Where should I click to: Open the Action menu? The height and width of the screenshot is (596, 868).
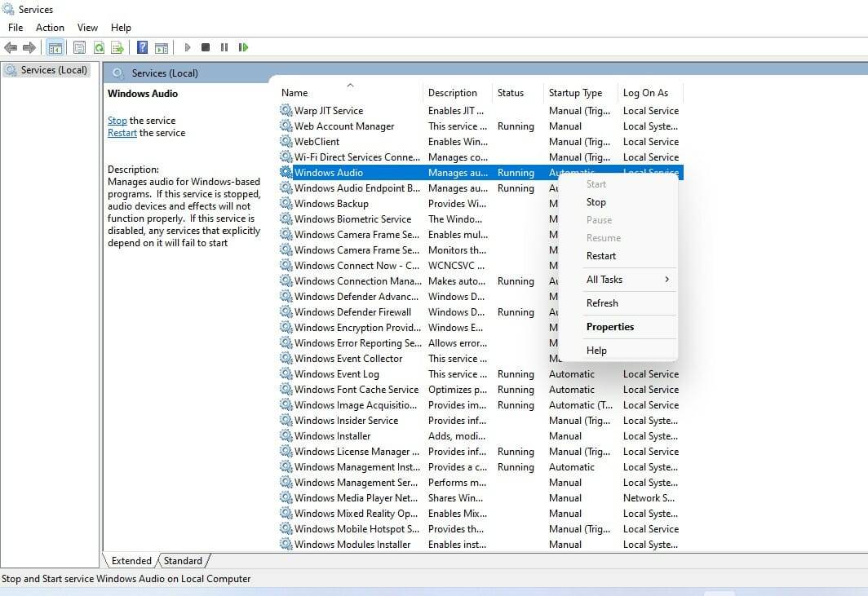coord(50,28)
